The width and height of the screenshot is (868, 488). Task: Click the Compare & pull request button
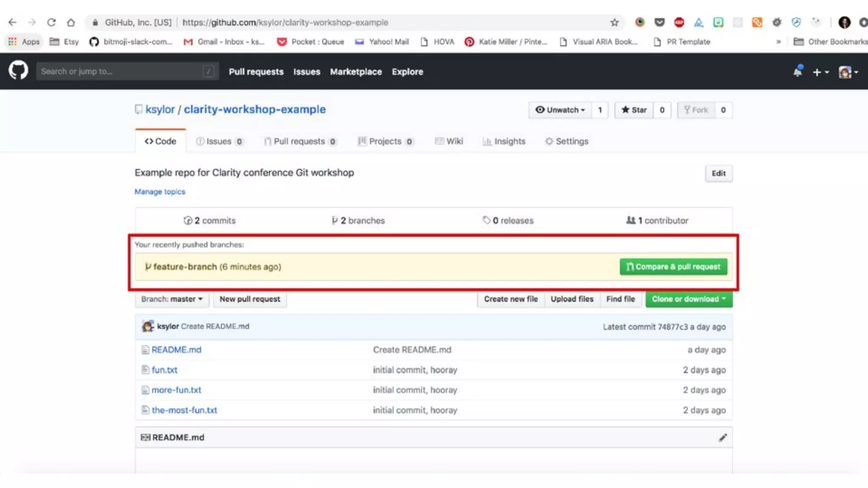[673, 267]
